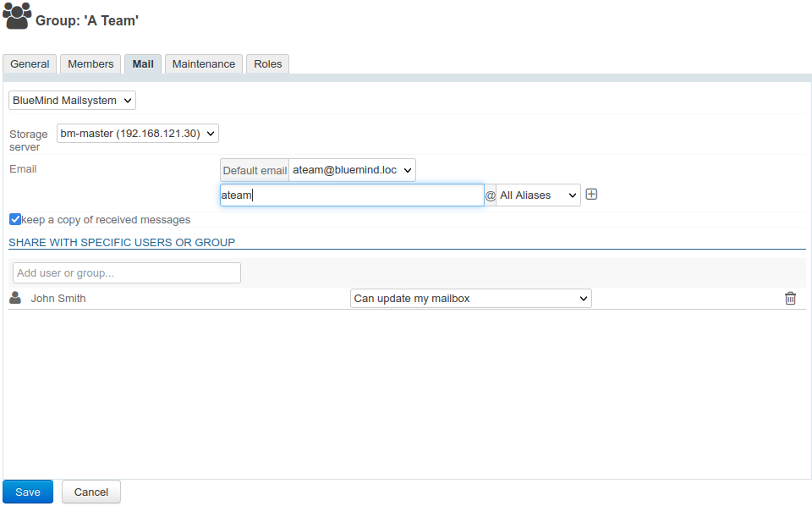The image size is (812, 506).
Task: Switch to the Members tab
Action: click(x=91, y=63)
